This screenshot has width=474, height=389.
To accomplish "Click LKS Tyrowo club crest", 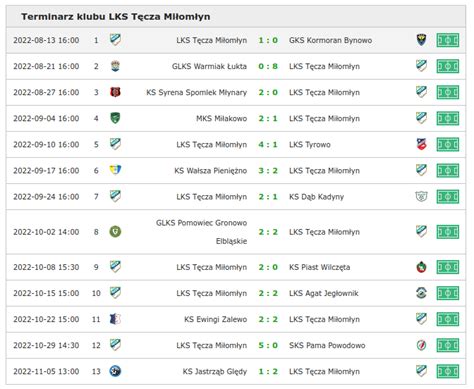I will [x=422, y=144].
